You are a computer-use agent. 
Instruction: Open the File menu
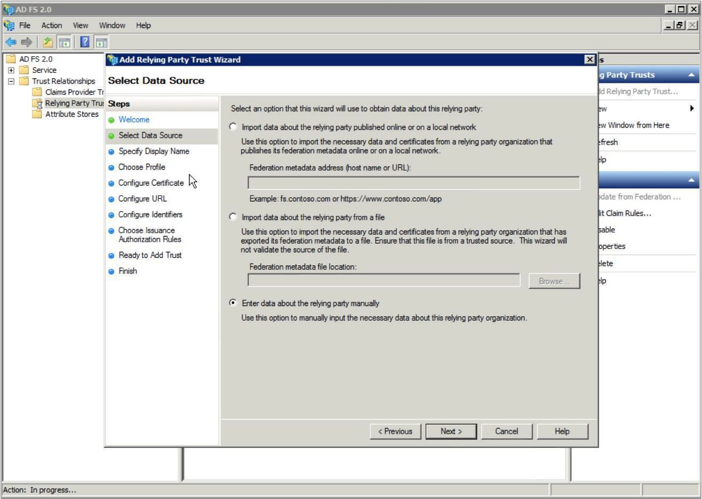tap(25, 26)
